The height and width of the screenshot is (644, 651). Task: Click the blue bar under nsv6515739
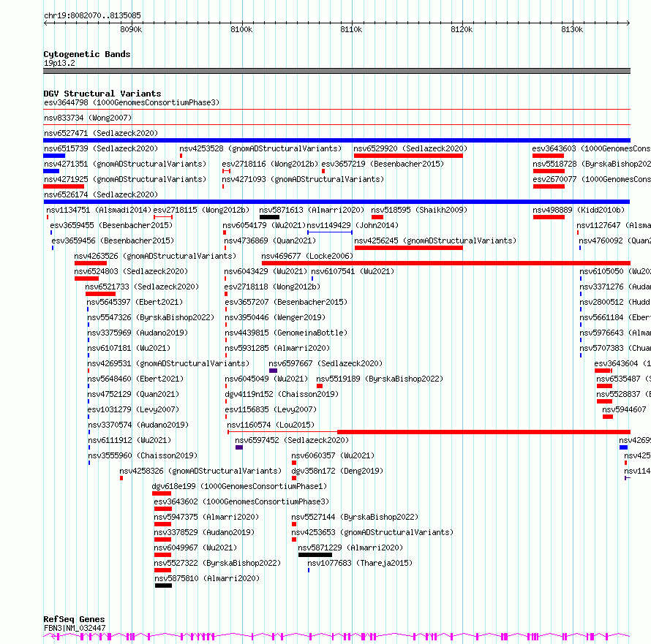click(54, 156)
